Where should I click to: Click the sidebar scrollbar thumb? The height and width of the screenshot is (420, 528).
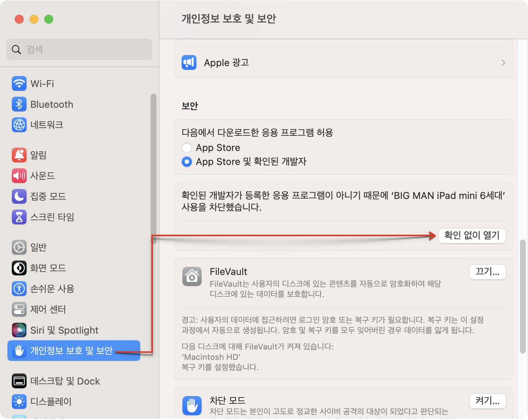[154, 168]
